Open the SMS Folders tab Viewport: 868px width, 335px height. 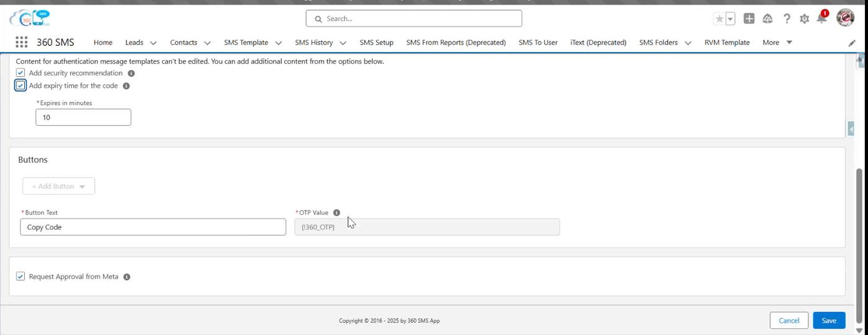(x=658, y=42)
